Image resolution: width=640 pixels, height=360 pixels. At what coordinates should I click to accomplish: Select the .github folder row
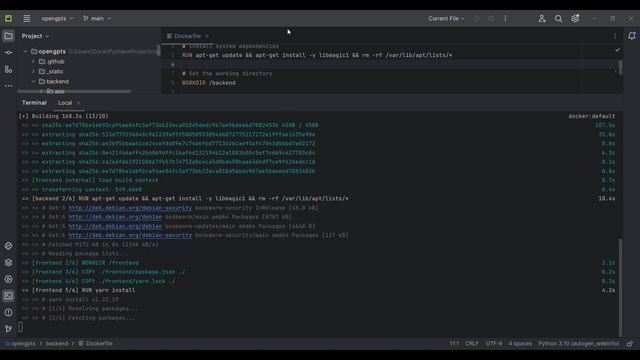(x=88, y=62)
